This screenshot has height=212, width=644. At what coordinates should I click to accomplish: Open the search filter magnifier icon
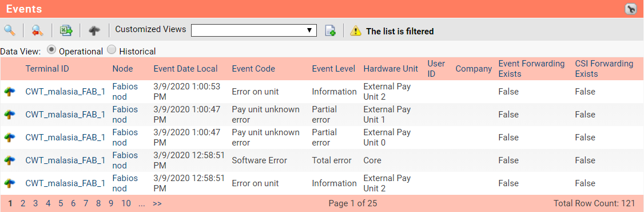(10, 30)
